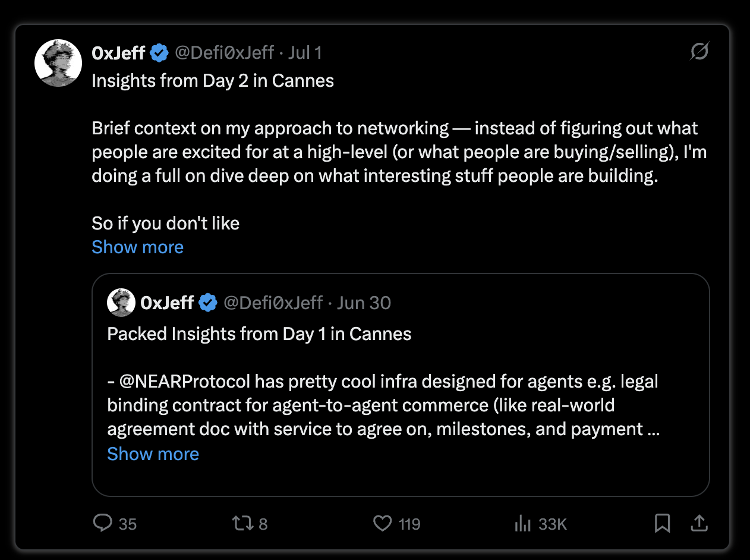Click the Grok circle-slash icon top right
Screen dimensions: 750x560
tap(699, 52)
